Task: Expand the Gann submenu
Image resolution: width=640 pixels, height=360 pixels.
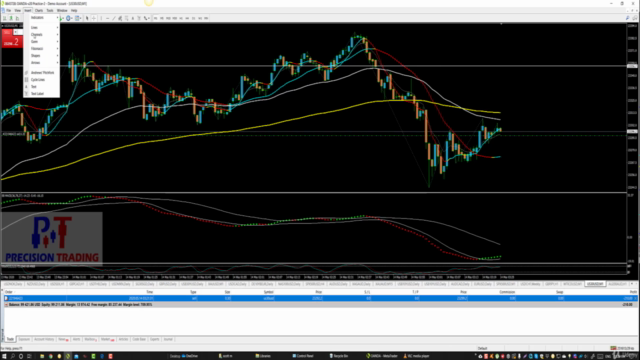Action: pos(42,42)
